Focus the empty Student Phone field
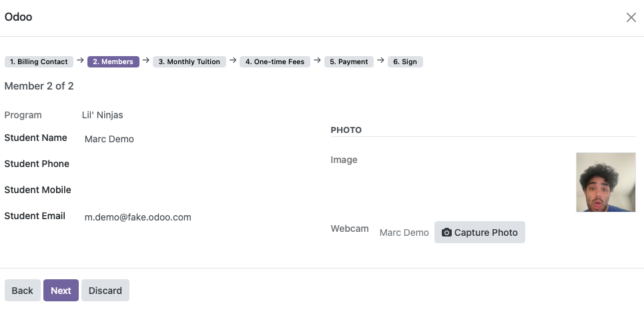Screen dimensions: 644x310 pyautogui.click(x=202, y=164)
